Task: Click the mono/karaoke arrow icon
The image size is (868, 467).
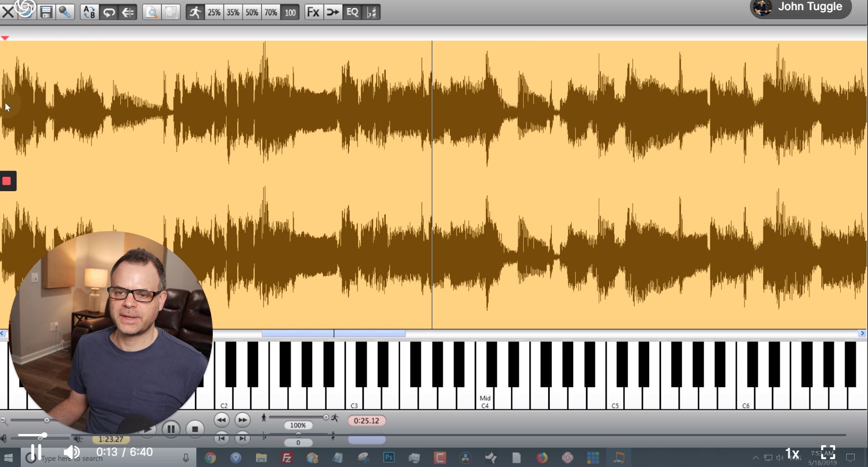Action: click(x=333, y=12)
